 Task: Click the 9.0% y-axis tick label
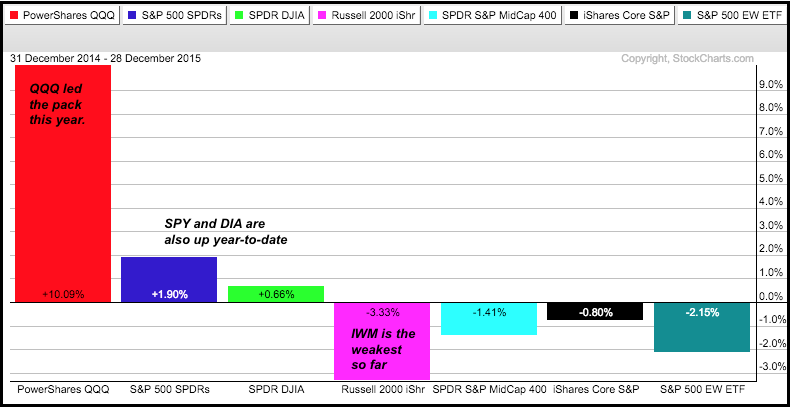tap(771, 84)
